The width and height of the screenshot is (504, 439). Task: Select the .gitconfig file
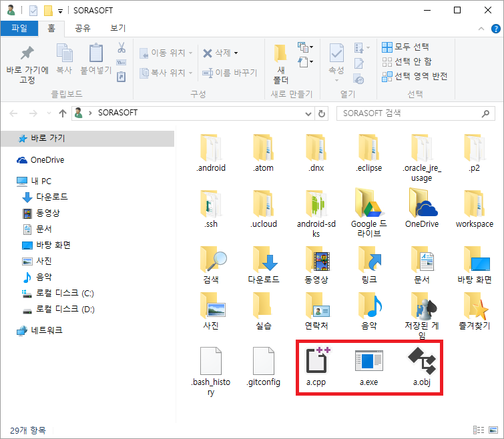(x=264, y=367)
